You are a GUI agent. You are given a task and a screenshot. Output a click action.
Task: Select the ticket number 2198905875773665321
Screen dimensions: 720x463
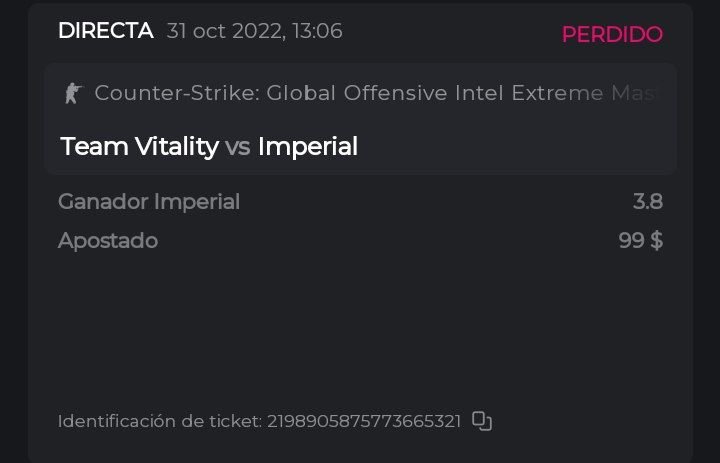tap(363, 421)
